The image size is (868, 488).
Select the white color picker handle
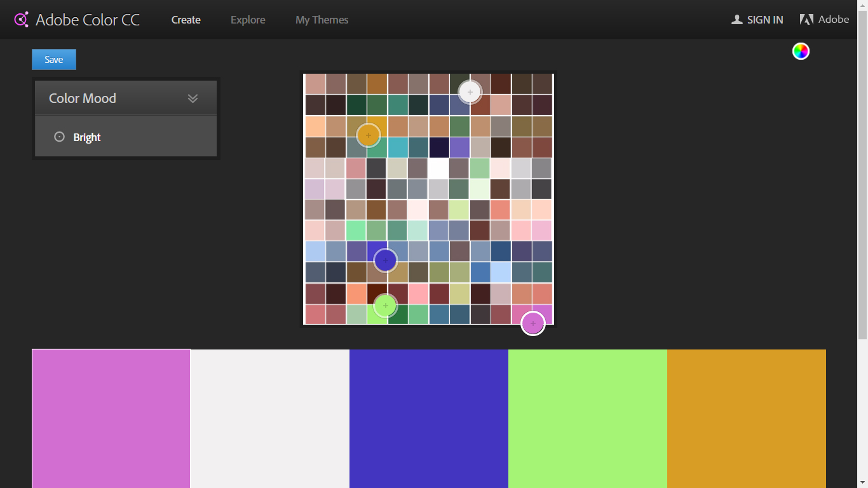470,92
